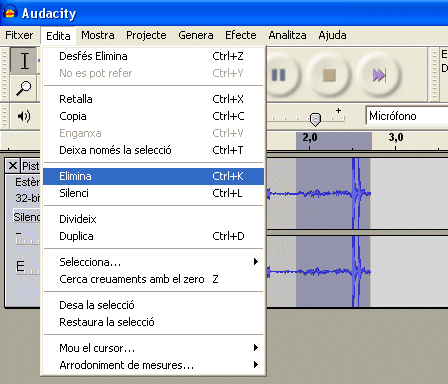Click the input volume slider thumb
This screenshot has width=448, height=384.
coord(315,119)
